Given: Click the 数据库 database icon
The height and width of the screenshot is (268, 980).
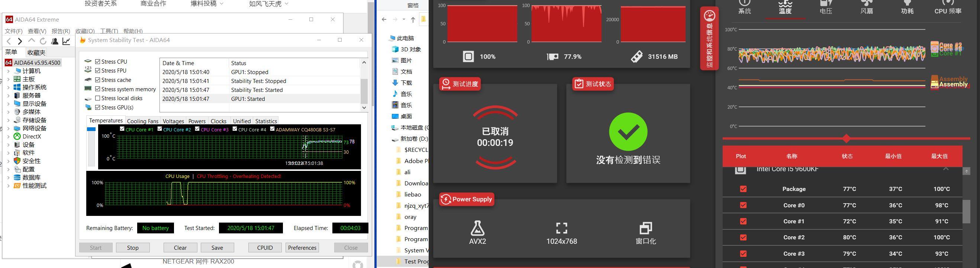Looking at the screenshot, I should coord(17,178).
